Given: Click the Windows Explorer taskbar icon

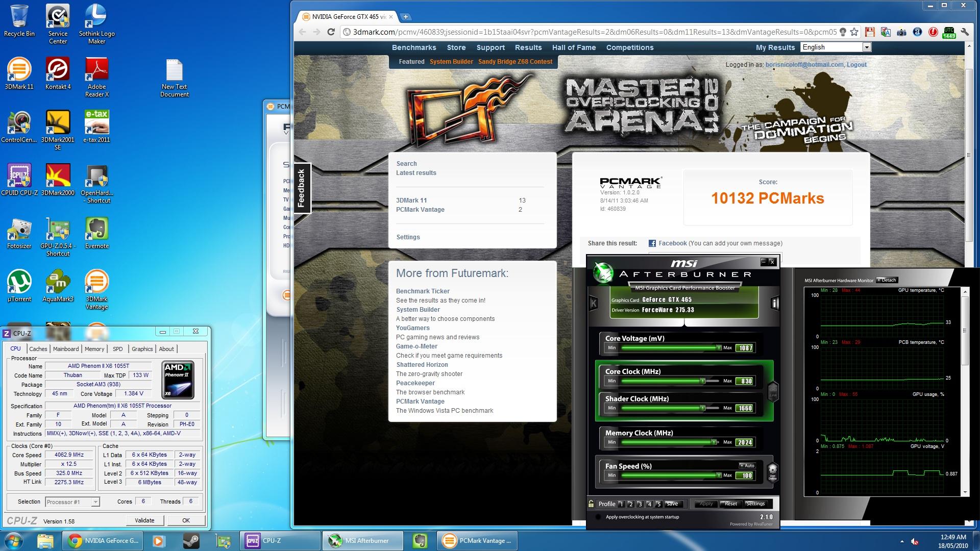Looking at the screenshot, I should (x=45, y=541).
